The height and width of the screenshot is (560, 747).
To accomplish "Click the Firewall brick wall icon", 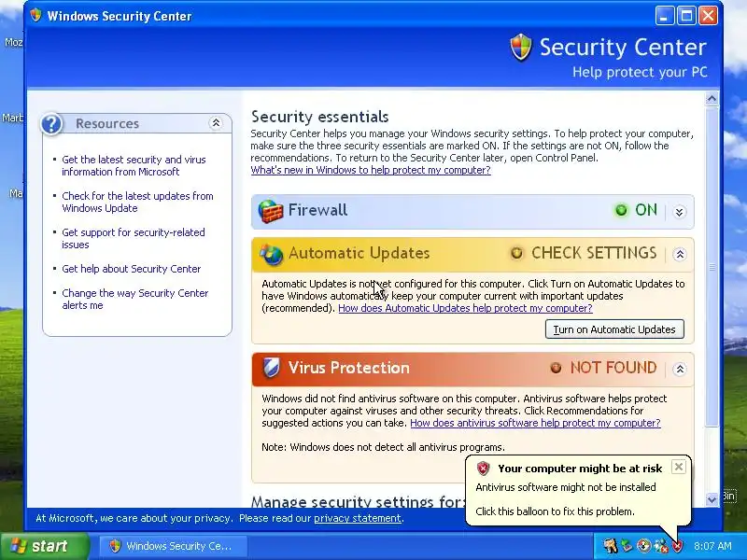I will [x=270, y=211].
